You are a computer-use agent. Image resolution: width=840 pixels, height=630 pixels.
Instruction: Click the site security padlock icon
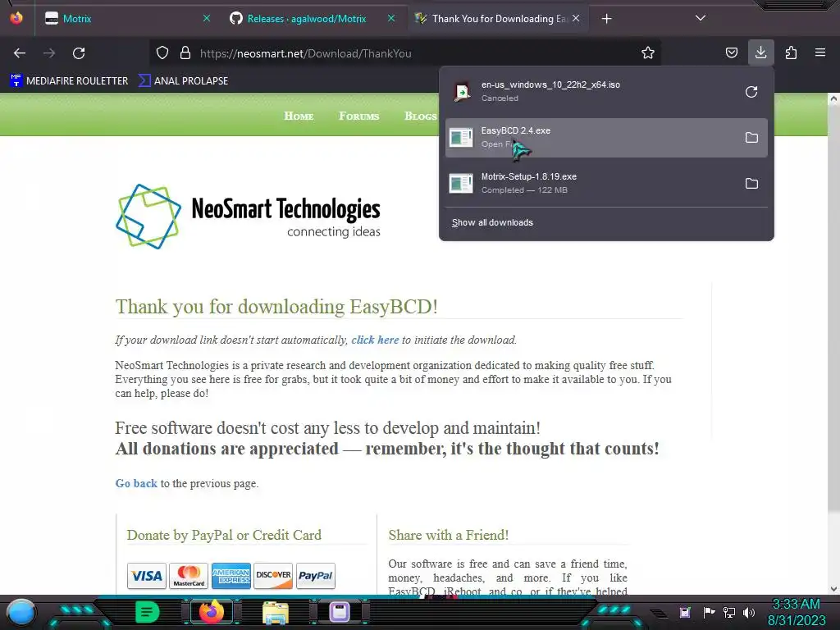pyautogui.click(x=185, y=53)
